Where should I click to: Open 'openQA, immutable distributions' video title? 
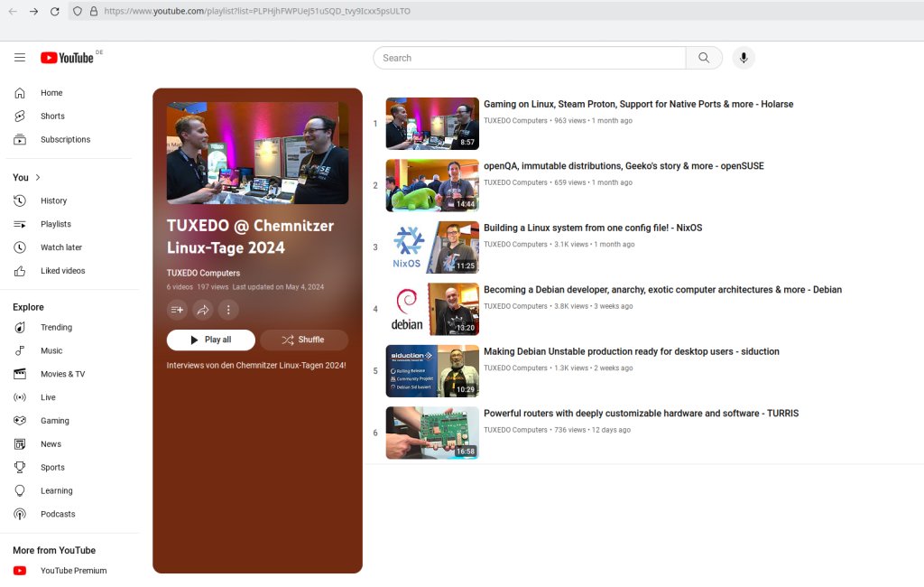click(624, 166)
